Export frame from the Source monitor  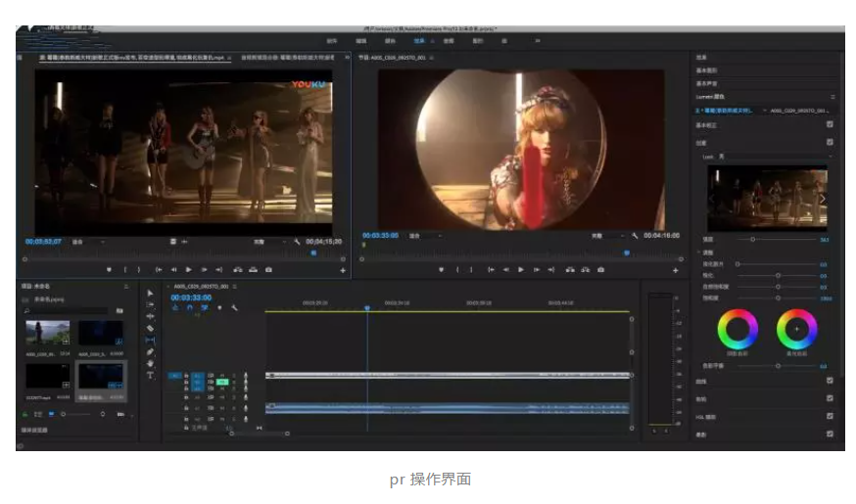(268, 269)
